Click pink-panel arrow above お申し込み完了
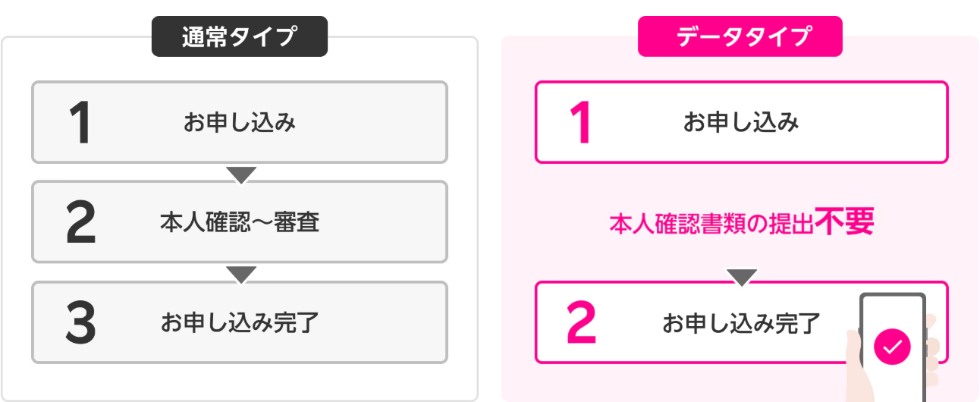 pyautogui.click(x=742, y=277)
